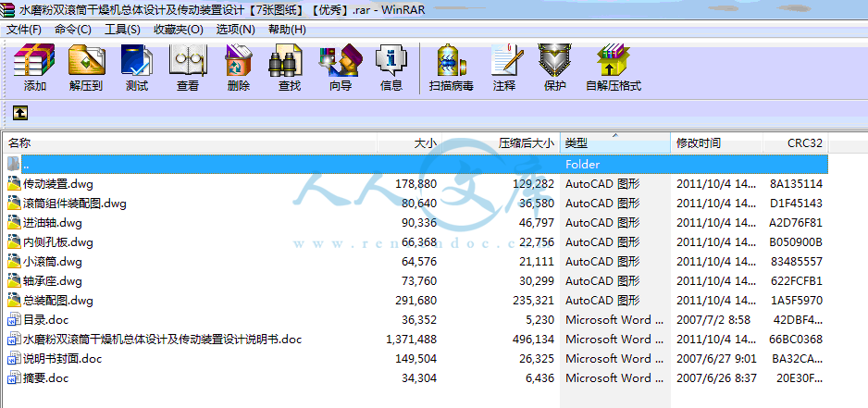Click the 总装配图.dwg file icon
Image resolution: width=868 pixels, height=408 pixels.
[15, 301]
